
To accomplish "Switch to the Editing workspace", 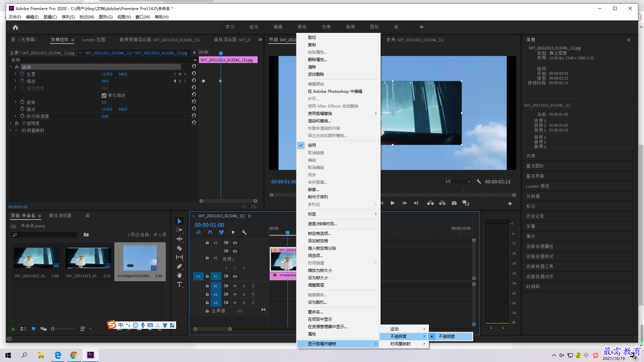I will tap(278, 27).
